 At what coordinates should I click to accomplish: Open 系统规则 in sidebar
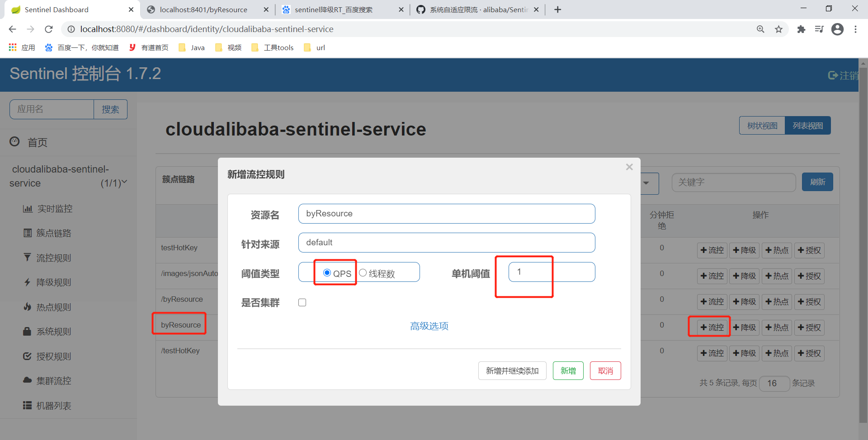[47, 332]
